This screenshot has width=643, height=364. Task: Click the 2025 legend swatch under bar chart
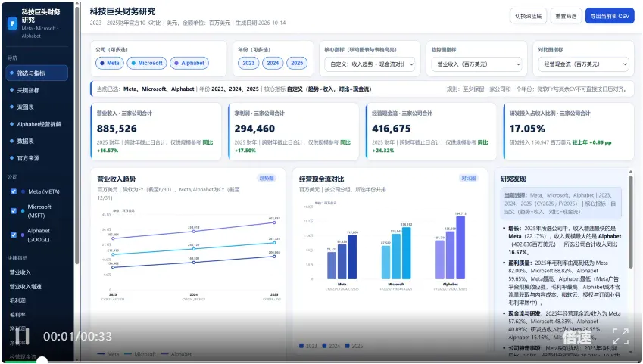point(348,346)
